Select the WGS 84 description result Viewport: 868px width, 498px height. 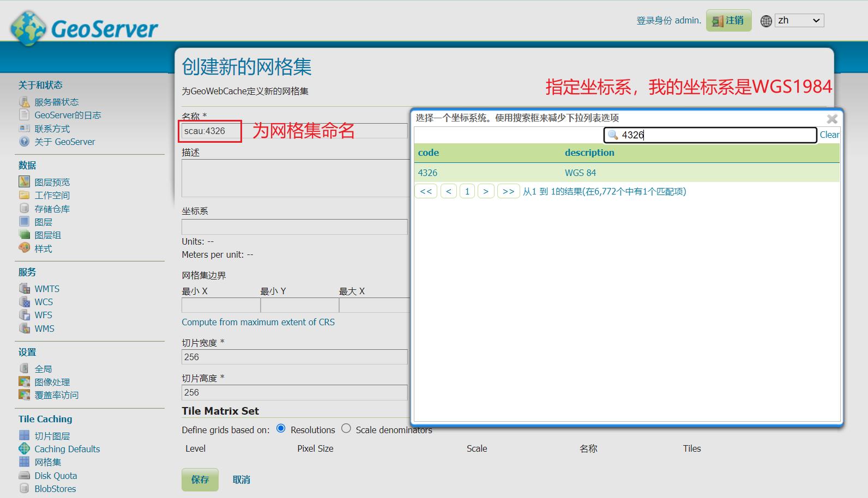(580, 173)
